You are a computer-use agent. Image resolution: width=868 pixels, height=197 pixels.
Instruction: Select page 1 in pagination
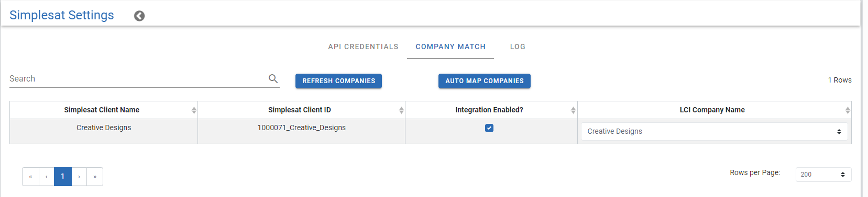point(63,177)
